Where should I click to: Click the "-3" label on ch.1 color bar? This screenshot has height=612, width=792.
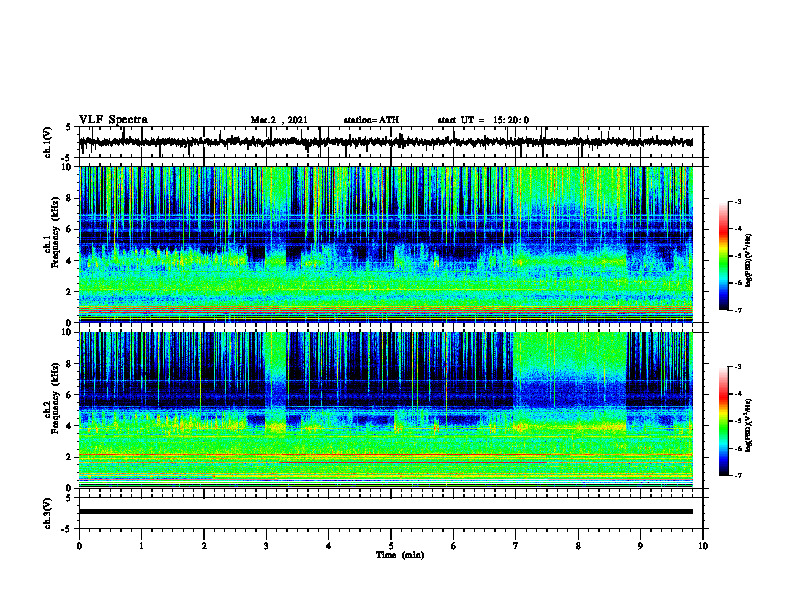click(x=737, y=201)
